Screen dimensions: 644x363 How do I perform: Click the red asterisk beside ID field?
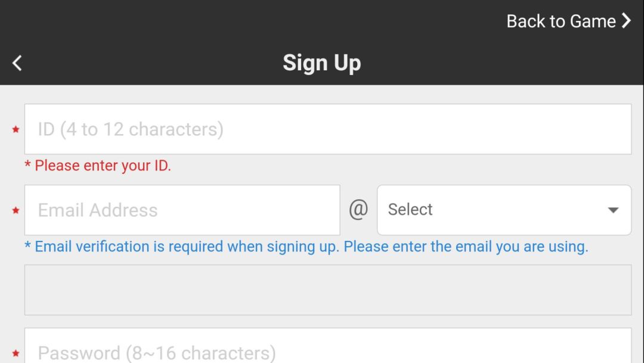click(x=16, y=130)
